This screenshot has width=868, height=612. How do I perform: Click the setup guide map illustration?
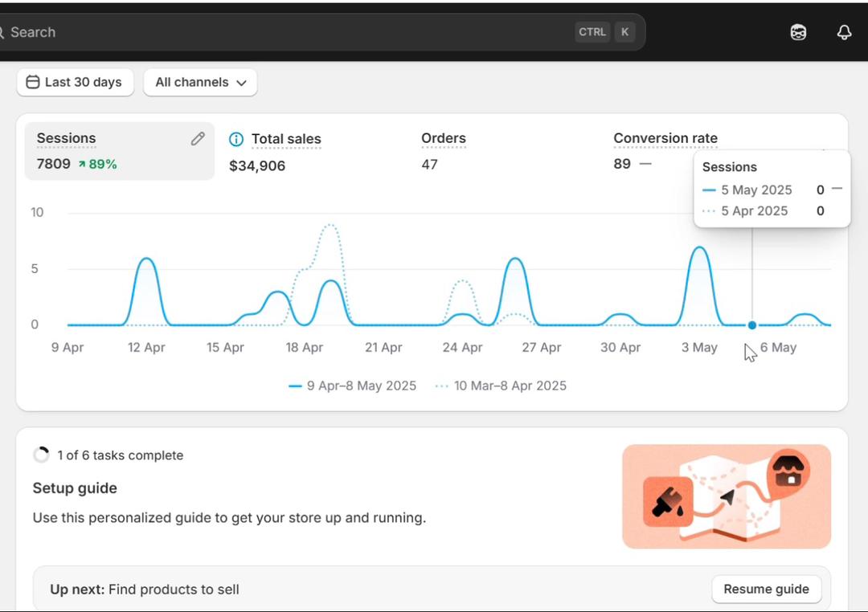(727, 496)
